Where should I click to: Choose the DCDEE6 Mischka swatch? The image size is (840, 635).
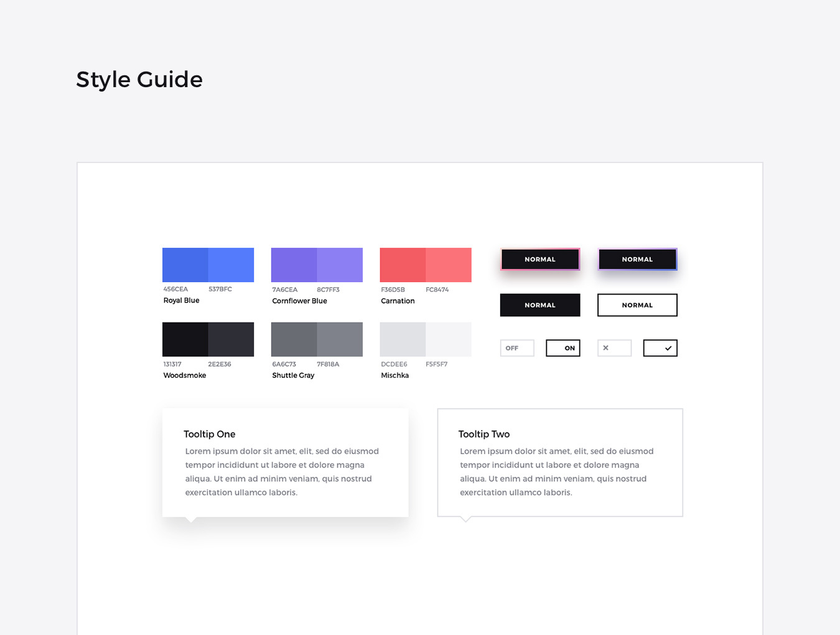[403, 339]
